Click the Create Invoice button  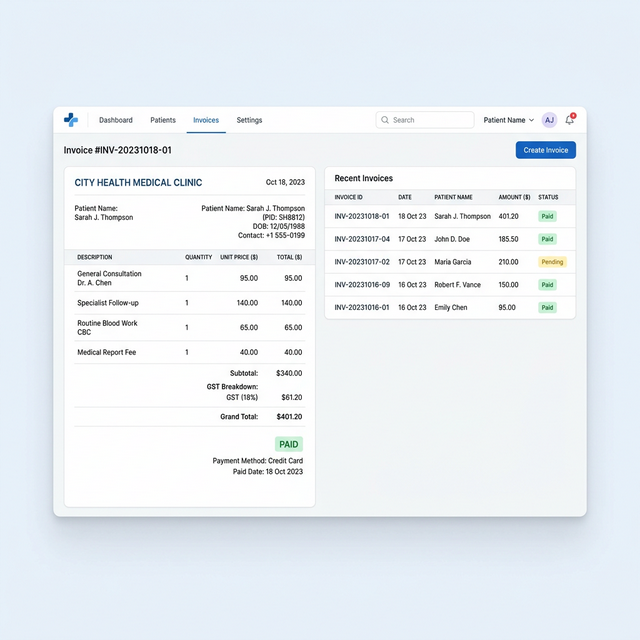546,150
